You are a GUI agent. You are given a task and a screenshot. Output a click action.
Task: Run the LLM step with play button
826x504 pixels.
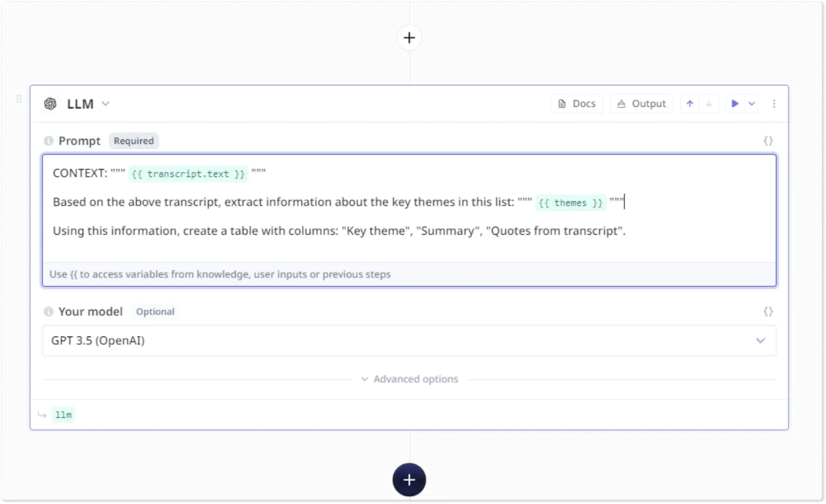point(735,104)
